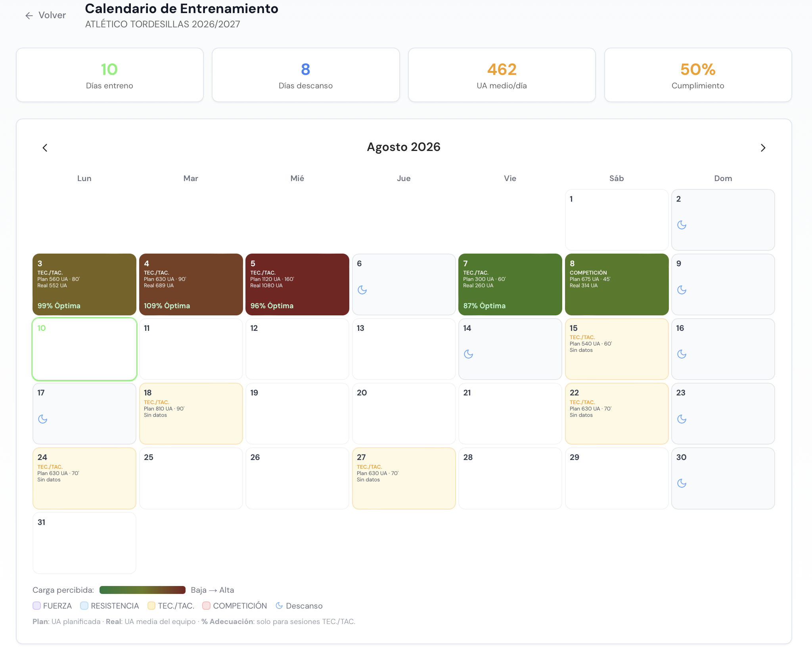Select empty day 26 cell

pyautogui.click(x=297, y=478)
